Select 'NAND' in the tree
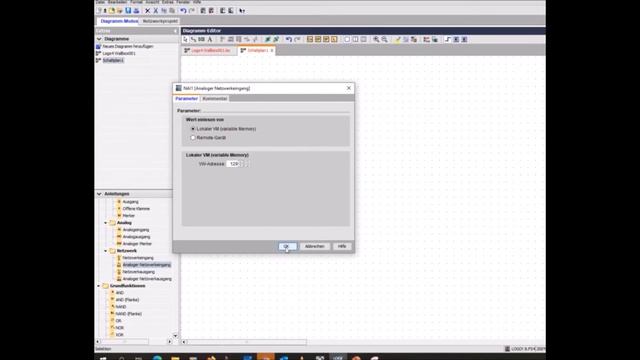This screenshot has height=360, width=640. coord(121,307)
